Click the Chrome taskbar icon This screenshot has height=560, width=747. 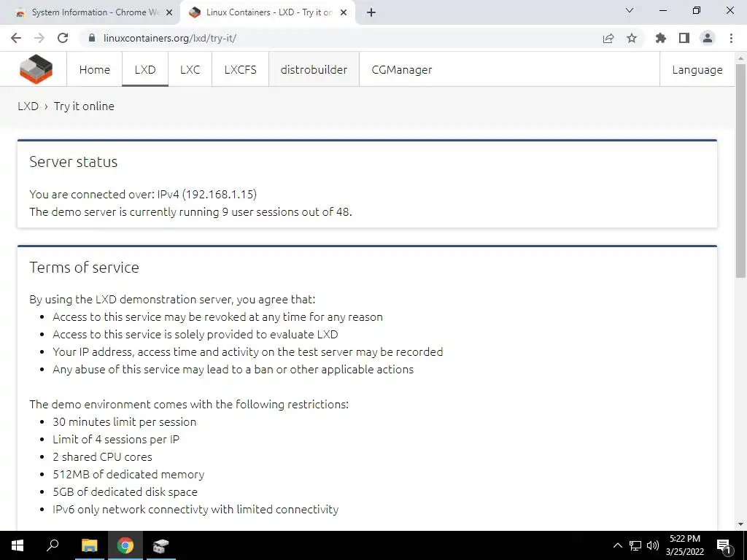pyautogui.click(x=125, y=545)
